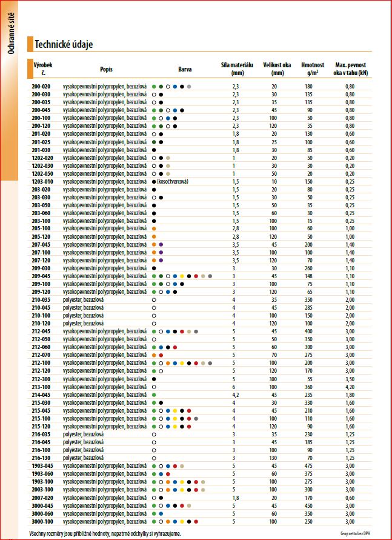Click the red color dot in row 212-070
This screenshot has width=392, height=540.
[161, 355]
